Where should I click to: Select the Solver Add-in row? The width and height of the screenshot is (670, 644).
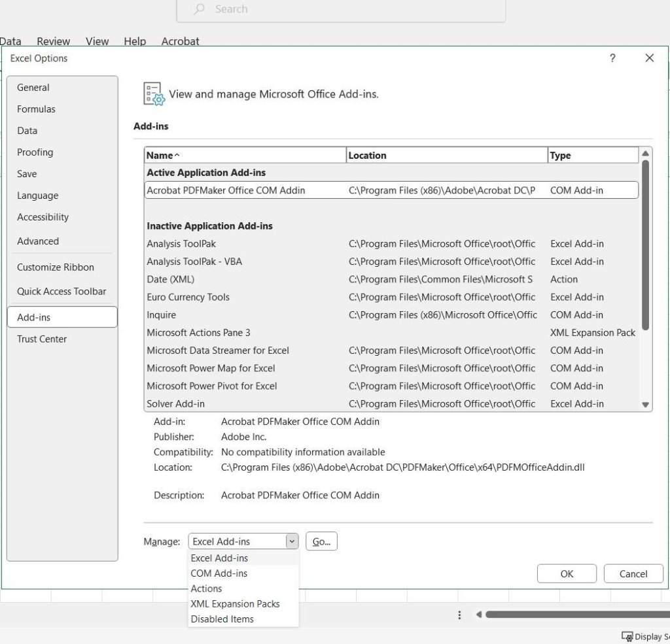tap(391, 404)
